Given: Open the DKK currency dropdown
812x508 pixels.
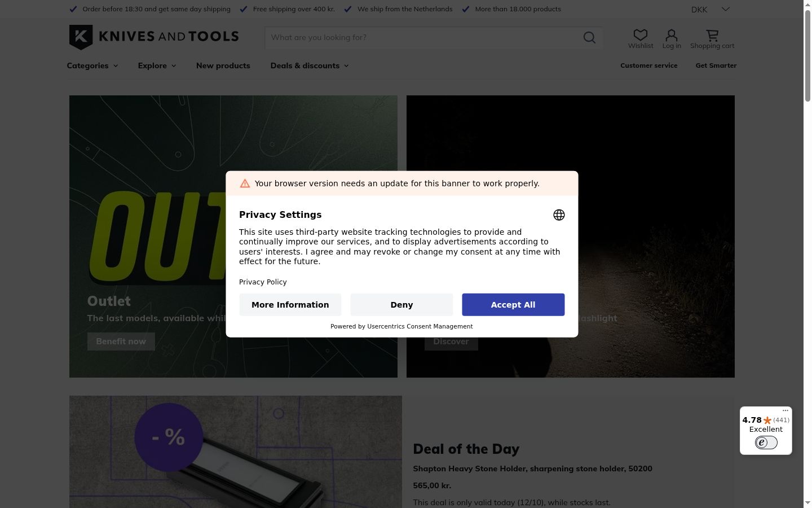Looking at the screenshot, I should [x=710, y=9].
